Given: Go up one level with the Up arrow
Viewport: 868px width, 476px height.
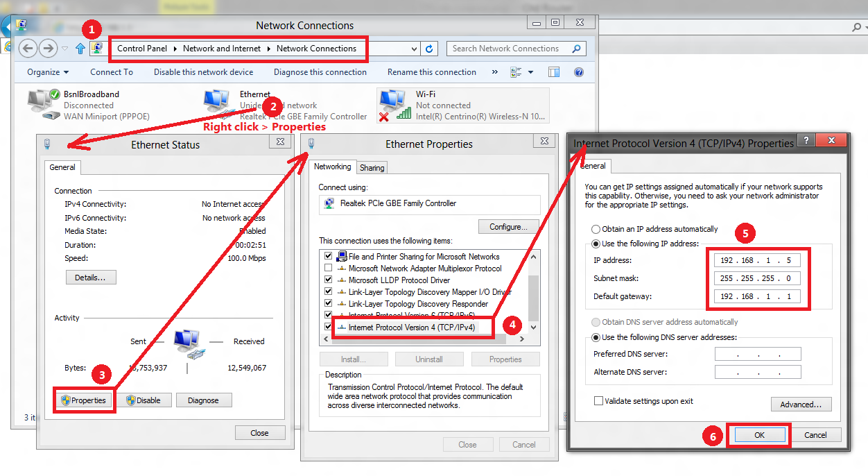Looking at the screenshot, I should (x=80, y=49).
